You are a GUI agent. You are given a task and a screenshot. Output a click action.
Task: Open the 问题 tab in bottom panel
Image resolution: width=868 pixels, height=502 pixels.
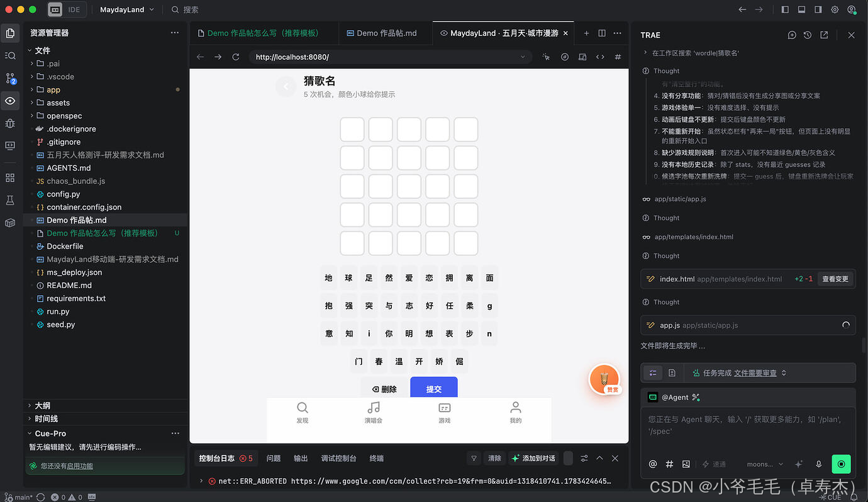(x=274, y=459)
